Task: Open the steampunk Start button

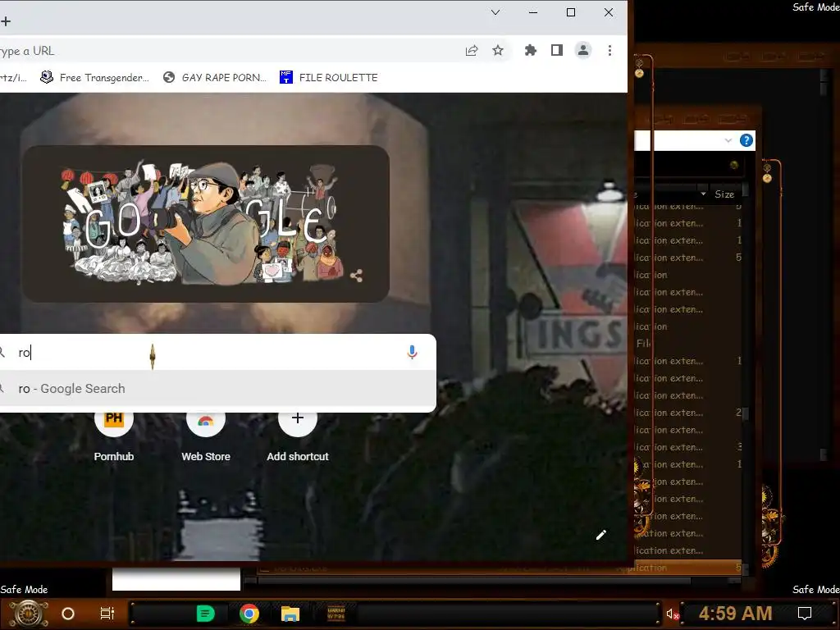Action: click(29, 614)
